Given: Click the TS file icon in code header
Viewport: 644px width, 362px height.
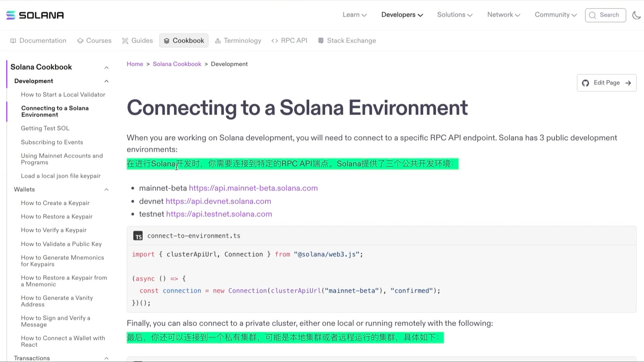Looking at the screenshot, I should pos(138,236).
